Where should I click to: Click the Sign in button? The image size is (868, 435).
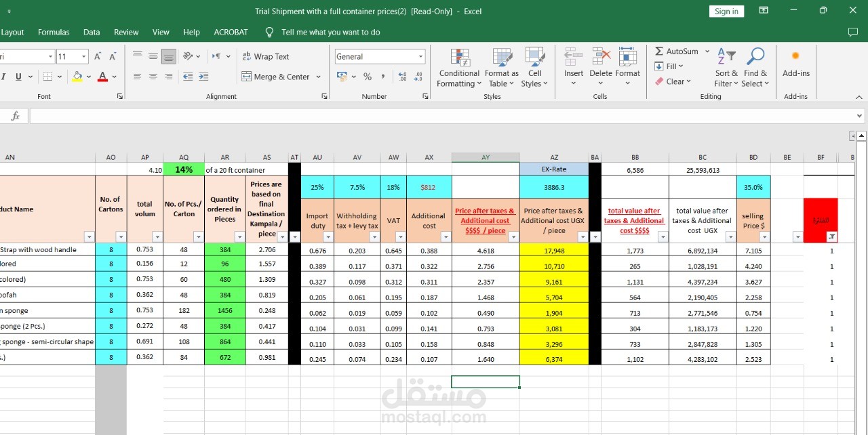(x=726, y=11)
